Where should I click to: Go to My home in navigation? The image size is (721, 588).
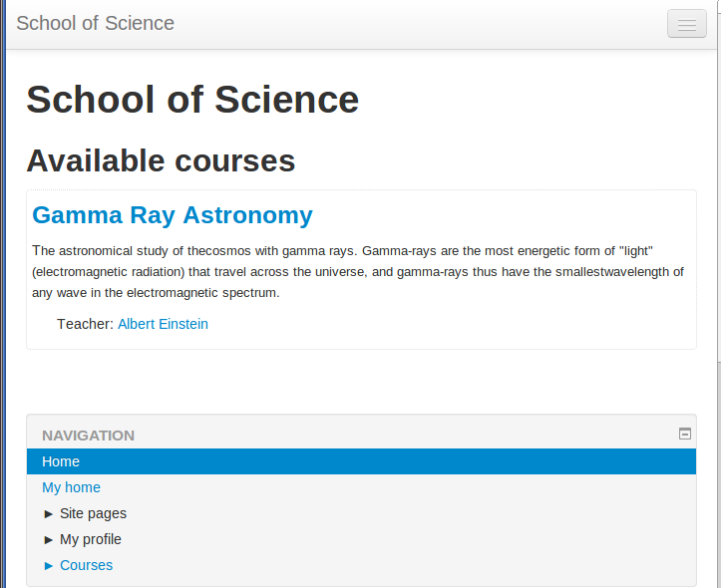pos(71,487)
